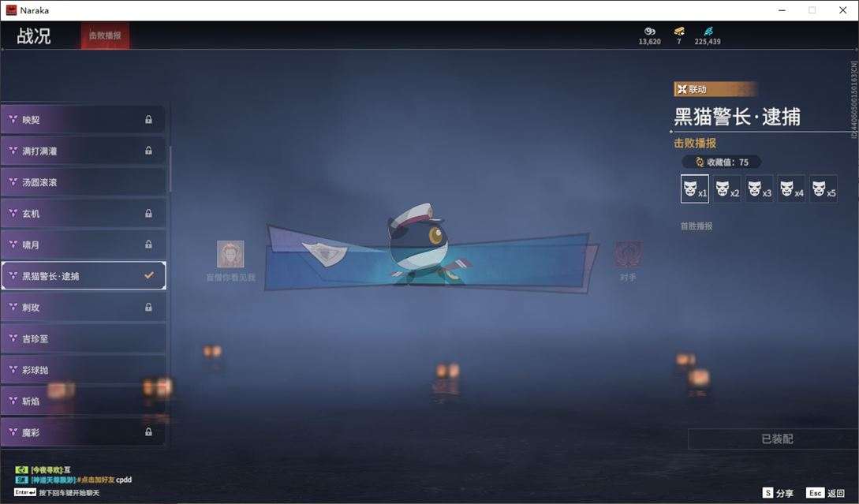
Task: Click the 黑猫警长·逮捕 title on right panel
Action: tap(737, 117)
